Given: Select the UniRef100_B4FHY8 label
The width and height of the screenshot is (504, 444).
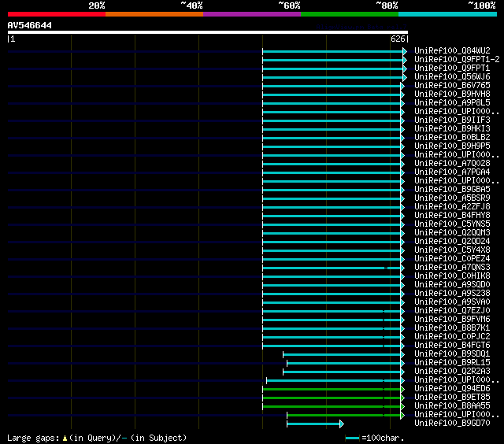Looking at the screenshot, I should 452,216.
